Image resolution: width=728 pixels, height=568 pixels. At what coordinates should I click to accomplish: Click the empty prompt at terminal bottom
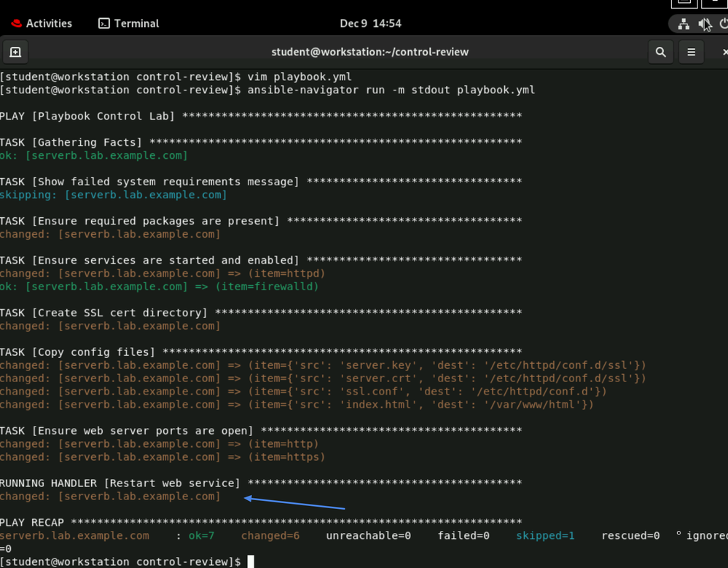(x=250, y=561)
